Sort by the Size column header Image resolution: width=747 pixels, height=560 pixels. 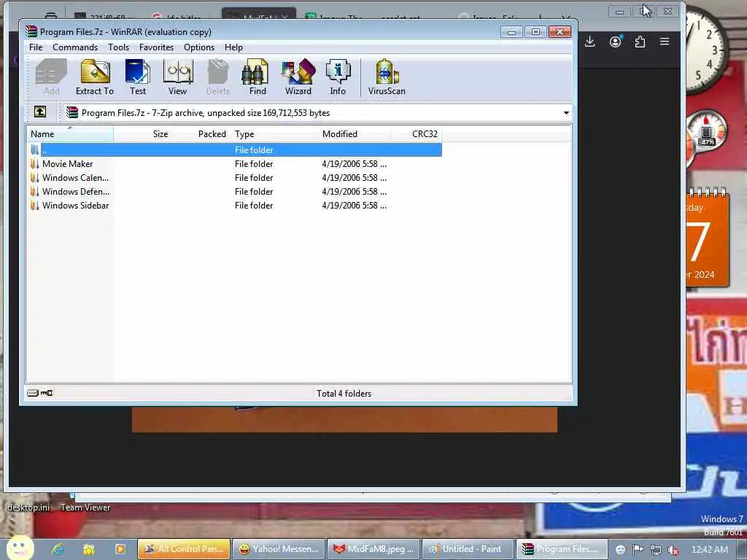coord(143,134)
